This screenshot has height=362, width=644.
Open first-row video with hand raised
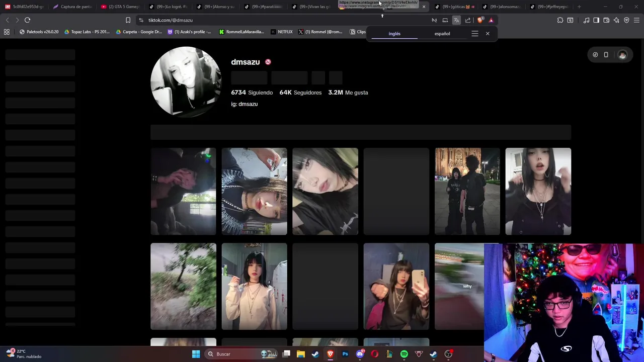(x=538, y=191)
